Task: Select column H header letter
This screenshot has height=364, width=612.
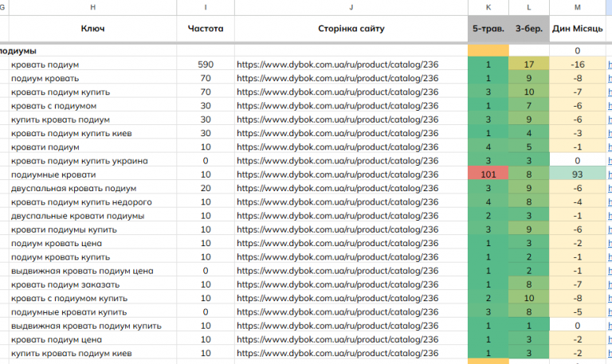Action: [x=92, y=7]
